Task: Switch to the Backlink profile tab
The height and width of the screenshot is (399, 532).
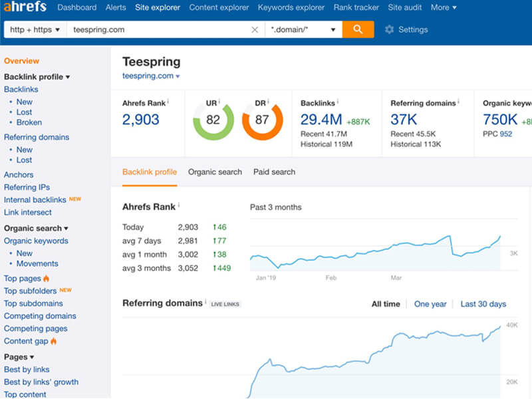Action: [150, 172]
